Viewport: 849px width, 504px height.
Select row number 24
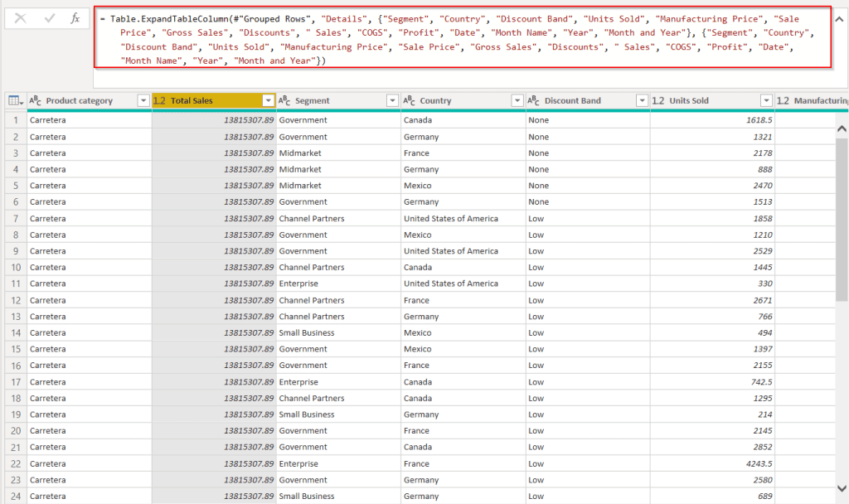(16, 496)
